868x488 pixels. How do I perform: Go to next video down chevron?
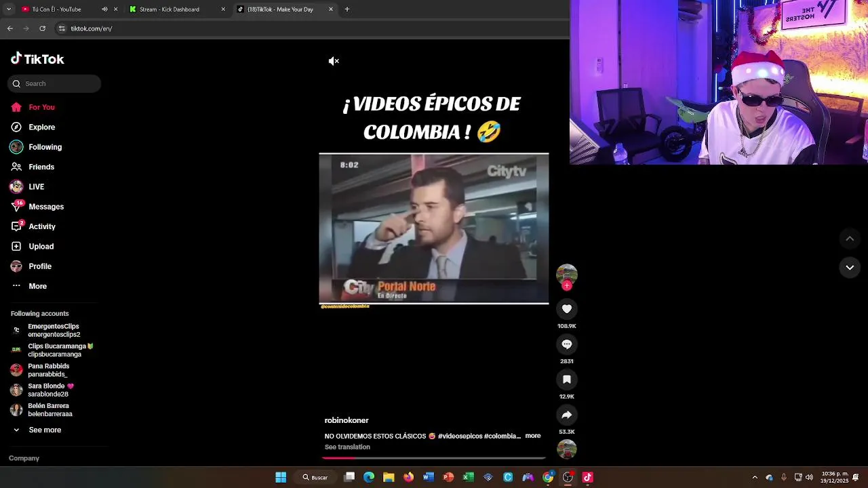click(850, 267)
